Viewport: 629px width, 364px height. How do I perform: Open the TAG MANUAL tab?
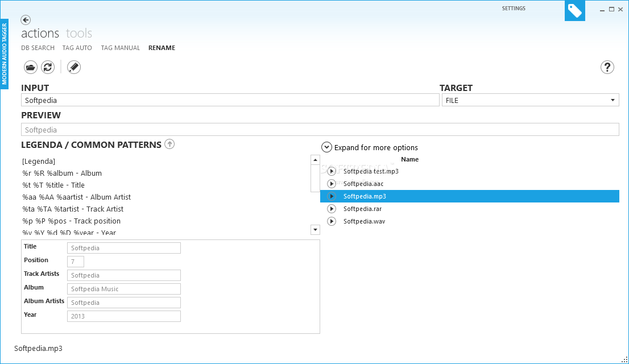[x=120, y=48]
